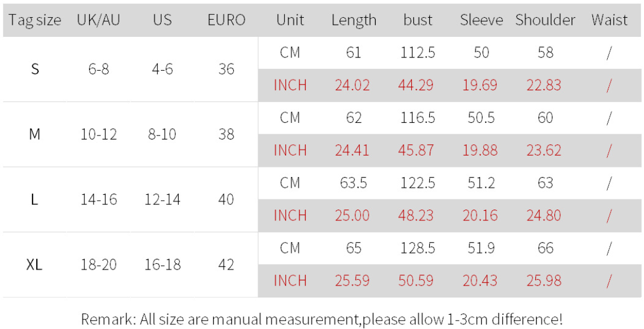
Task: Click the 19.69 inch sleeve value
Action: pos(480,86)
